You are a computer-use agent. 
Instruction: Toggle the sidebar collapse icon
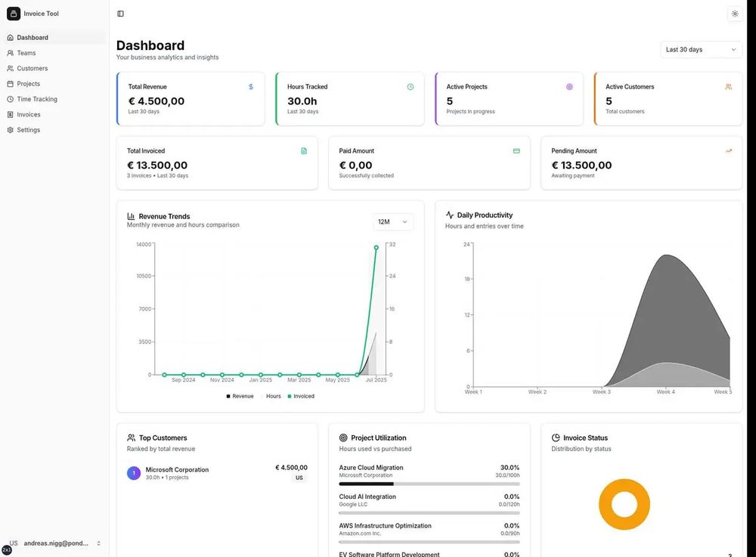(x=121, y=14)
